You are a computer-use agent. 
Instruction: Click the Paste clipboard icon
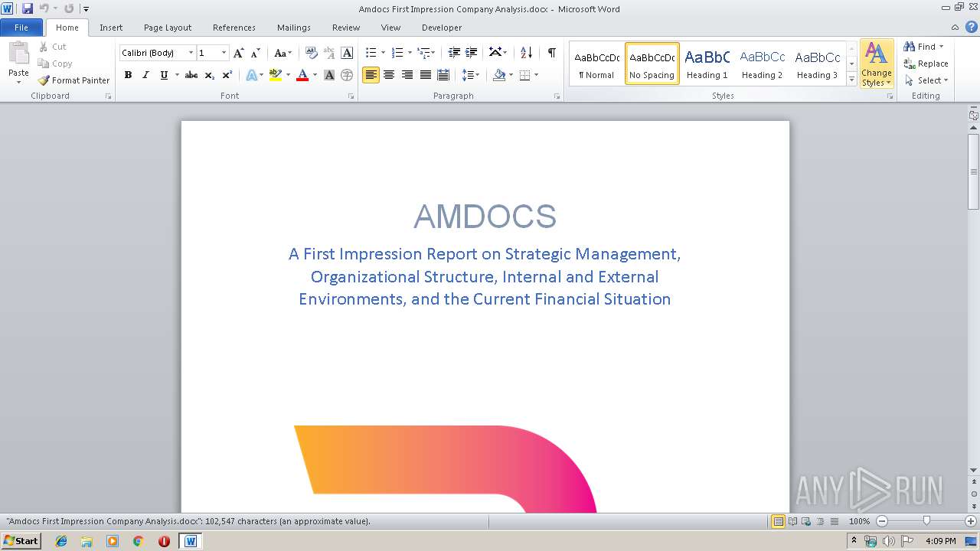click(18, 54)
